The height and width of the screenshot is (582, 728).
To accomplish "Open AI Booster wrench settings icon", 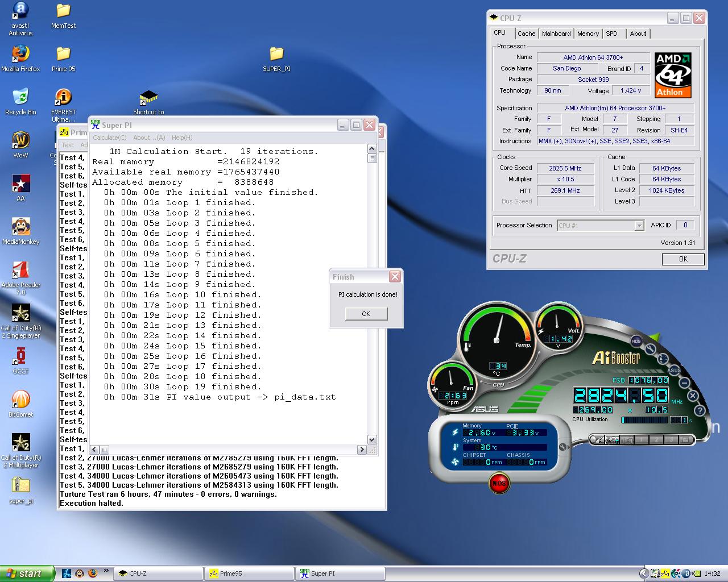I will (x=651, y=349).
